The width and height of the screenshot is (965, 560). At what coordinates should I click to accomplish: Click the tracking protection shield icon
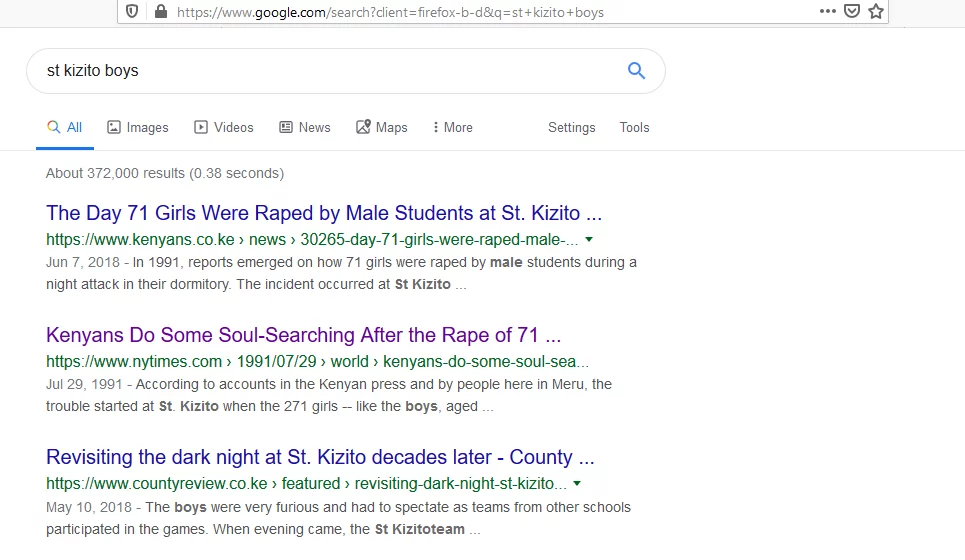pos(132,11)
